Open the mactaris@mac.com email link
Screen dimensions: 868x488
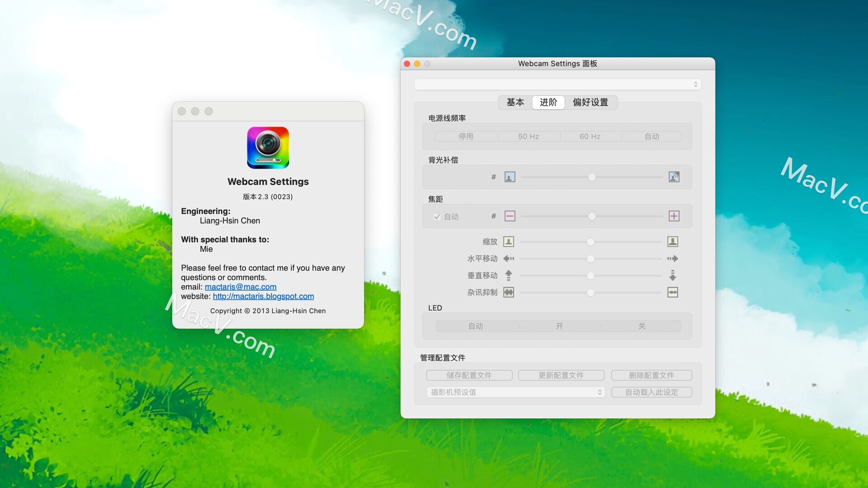(241, 287)
